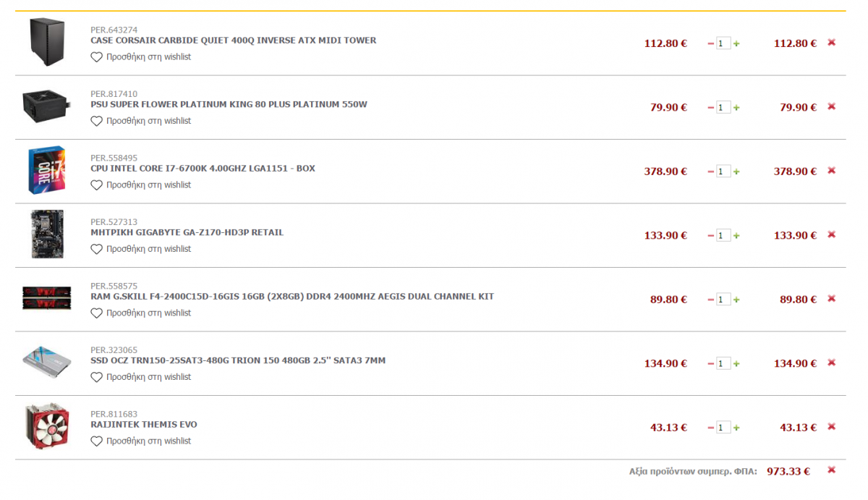
Task: Delete Intel Core i7-6700K from cart
Action: click(831, 171)
